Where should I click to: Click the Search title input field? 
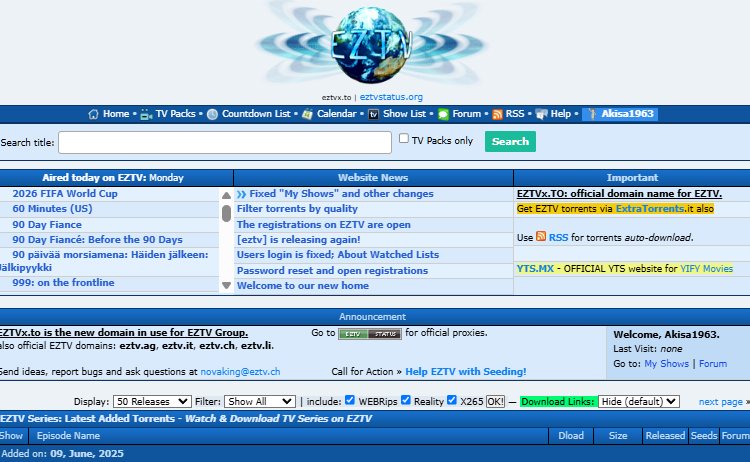tap(225, 143)
